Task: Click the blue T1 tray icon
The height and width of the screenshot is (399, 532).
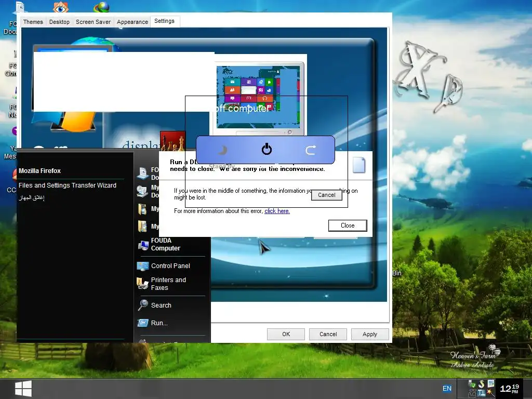Action: (482, 393)
